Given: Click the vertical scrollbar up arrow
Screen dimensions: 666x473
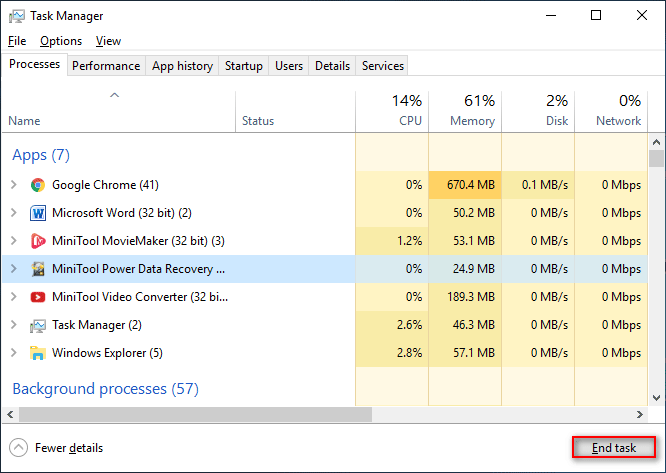Looking at the screenshot, I should tap(656, 142).
